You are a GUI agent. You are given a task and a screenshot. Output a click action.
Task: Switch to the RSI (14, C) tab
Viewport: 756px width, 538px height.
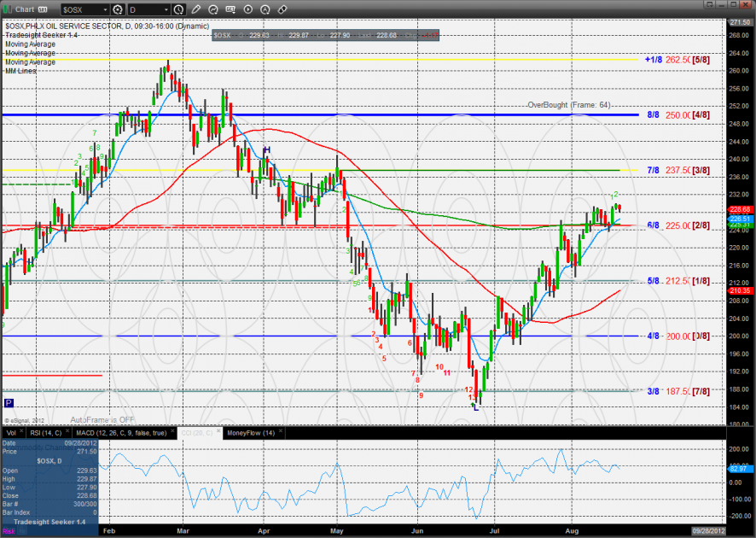[46, 433]
